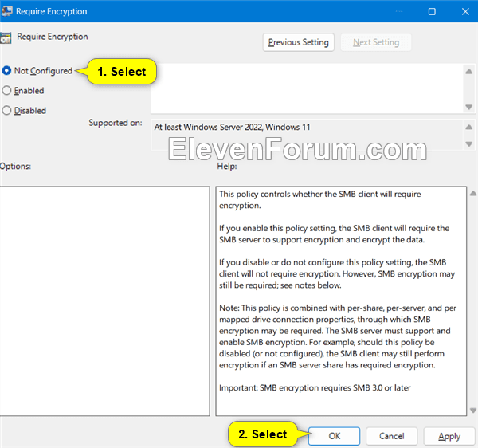Click the 'Options:' label
478x448 pixels.
[15, 167]
